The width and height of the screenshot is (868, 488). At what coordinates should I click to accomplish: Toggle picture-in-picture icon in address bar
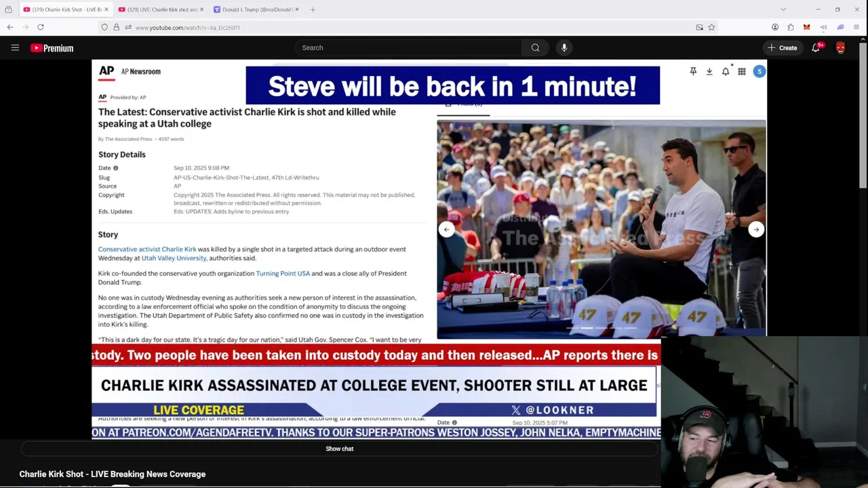(x=699, y=27)
